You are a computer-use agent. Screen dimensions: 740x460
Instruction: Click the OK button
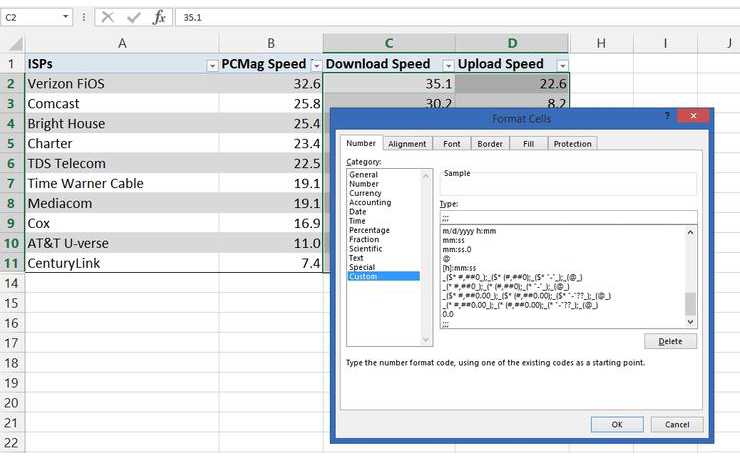pyautogui.click(x=617, y=424)
